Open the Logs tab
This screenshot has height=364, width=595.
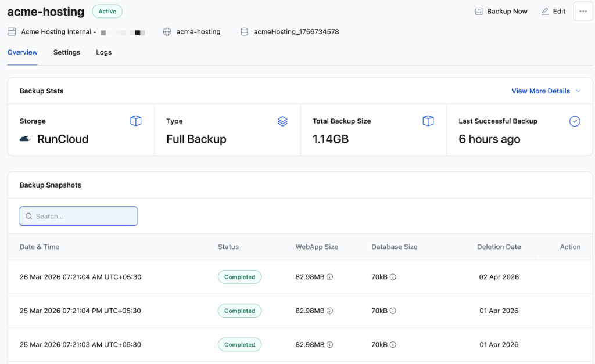tap(103, 52)
